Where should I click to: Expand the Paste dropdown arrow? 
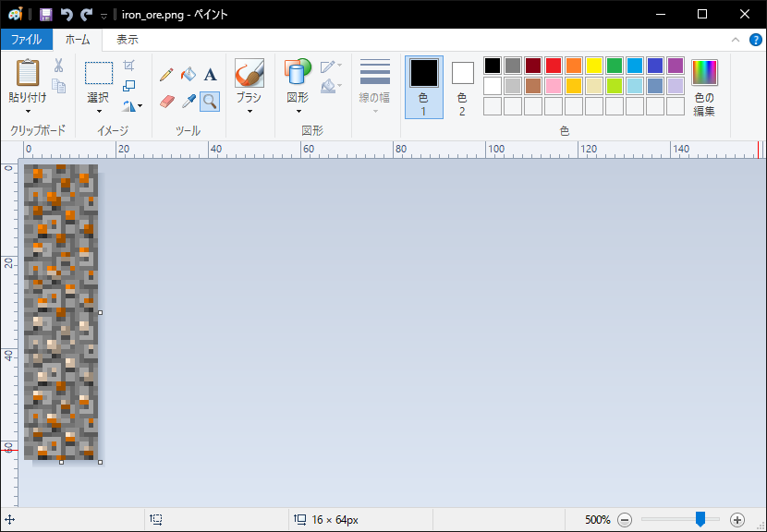coord(28,112)
